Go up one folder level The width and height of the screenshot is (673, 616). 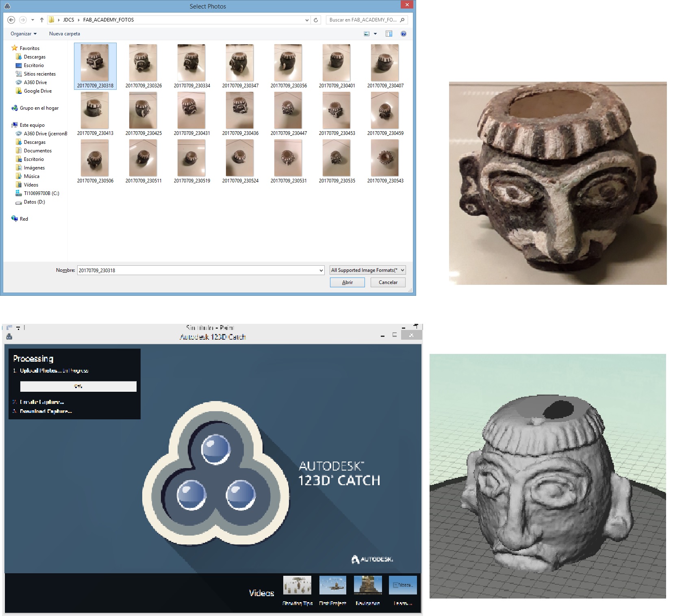tap(41, 20)
